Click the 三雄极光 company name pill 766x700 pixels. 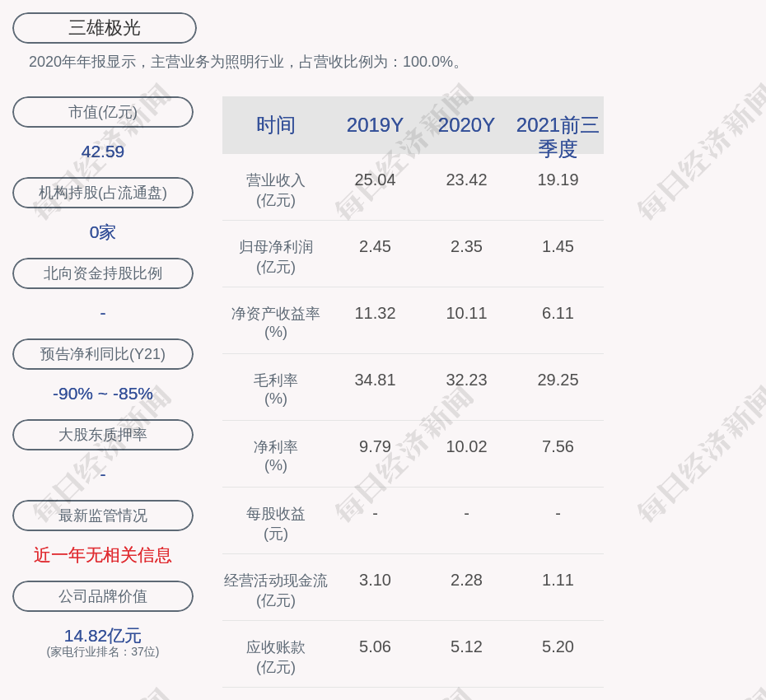105,28
